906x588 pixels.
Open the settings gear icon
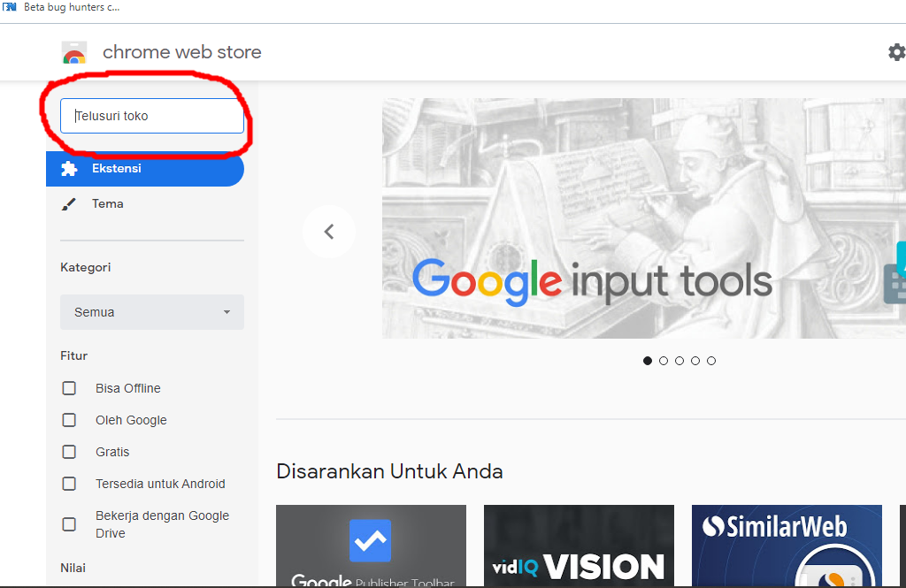(x=897, y=52)
